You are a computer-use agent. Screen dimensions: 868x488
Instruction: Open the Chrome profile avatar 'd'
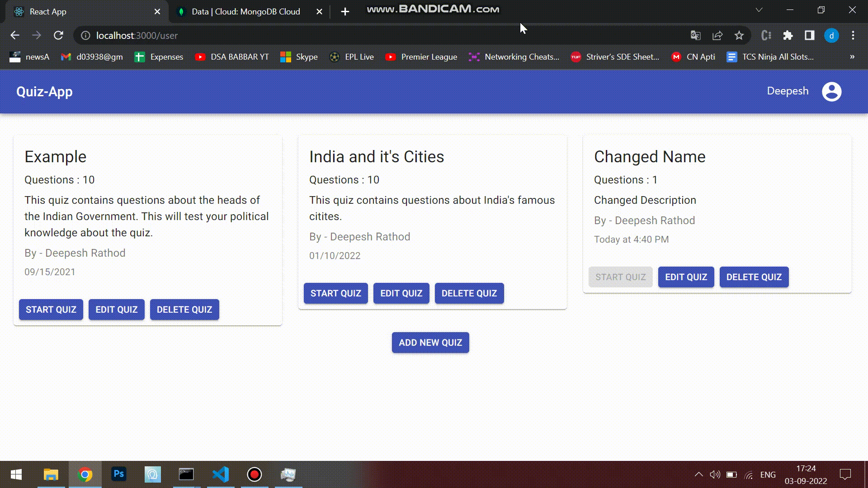832,35
